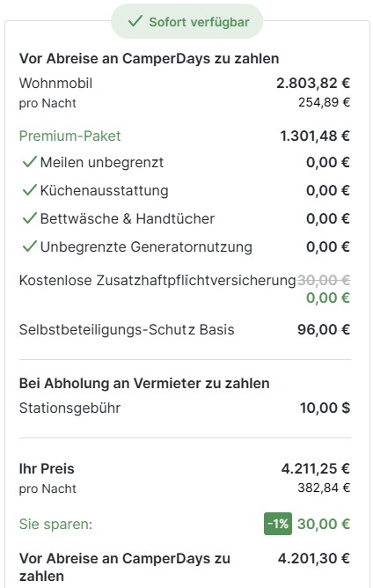This screenshot has width=373, height=588.
Task: Click the Kostenlose Zusatzhaftpflichtversicherung label
Action: pos(157,280)
